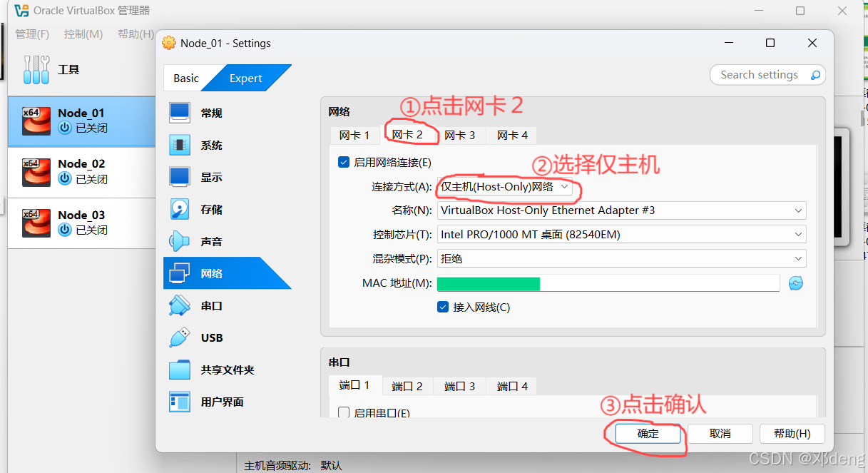Open the USB settings icon
Viewport: 868px width, 473px height.
180,337
